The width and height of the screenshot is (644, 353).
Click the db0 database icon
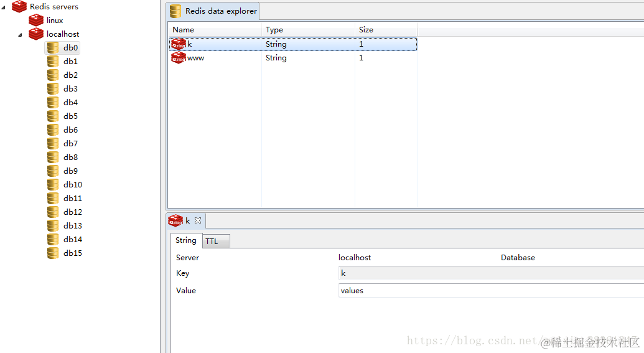coord(53,48)
